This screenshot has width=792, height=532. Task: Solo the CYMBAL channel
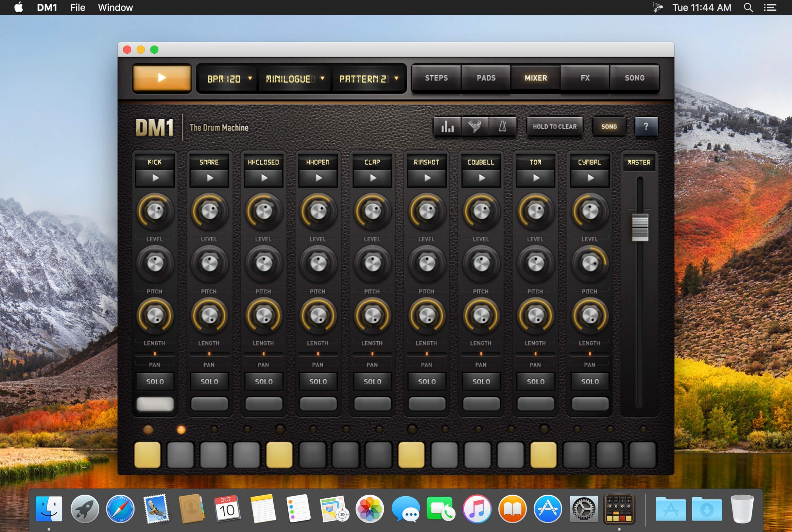(x=590, y=382)
